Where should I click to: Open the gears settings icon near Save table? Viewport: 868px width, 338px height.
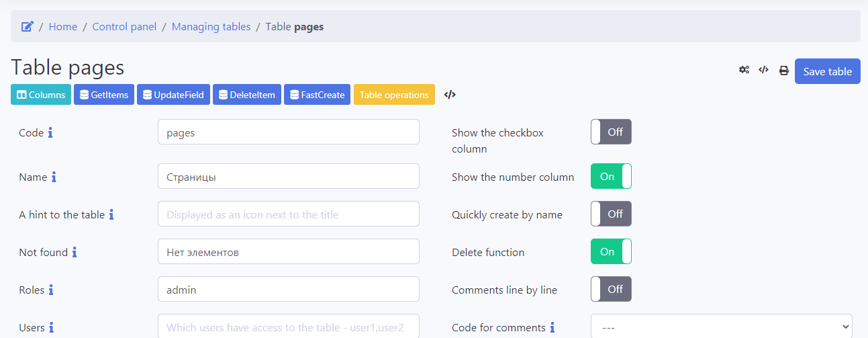(x=744, y=70)
